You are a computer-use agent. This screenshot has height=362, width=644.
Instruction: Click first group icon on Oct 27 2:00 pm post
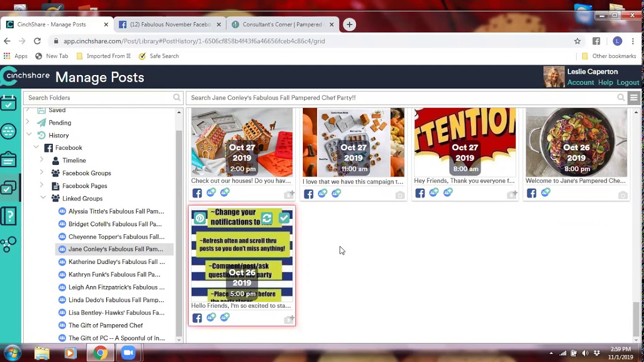[211, 192]
